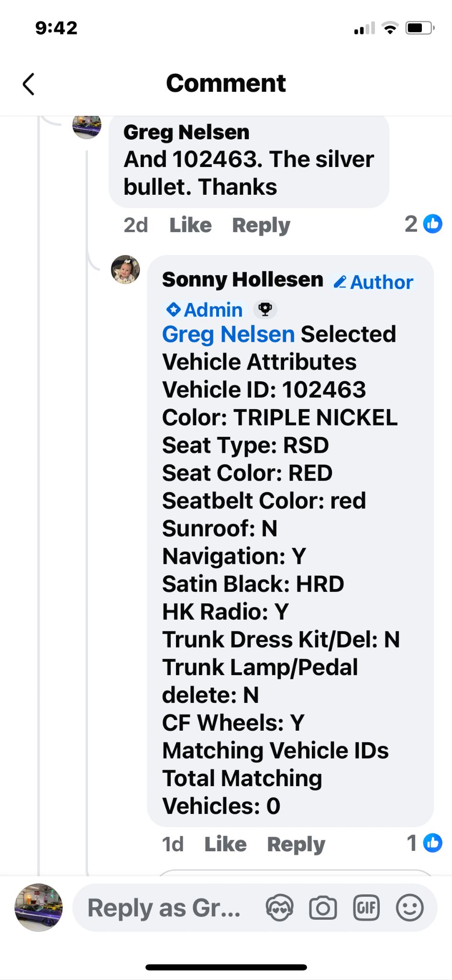452x980 pixels.
Task: Open the tagged Greg Nelsen mention link
Action: pos(228,334)
